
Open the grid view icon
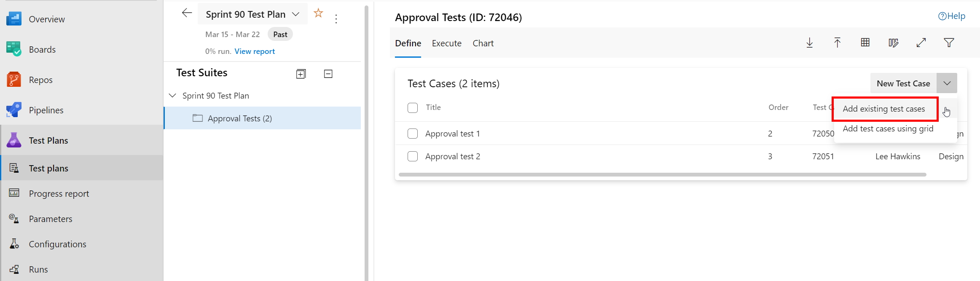coord(865,43)
